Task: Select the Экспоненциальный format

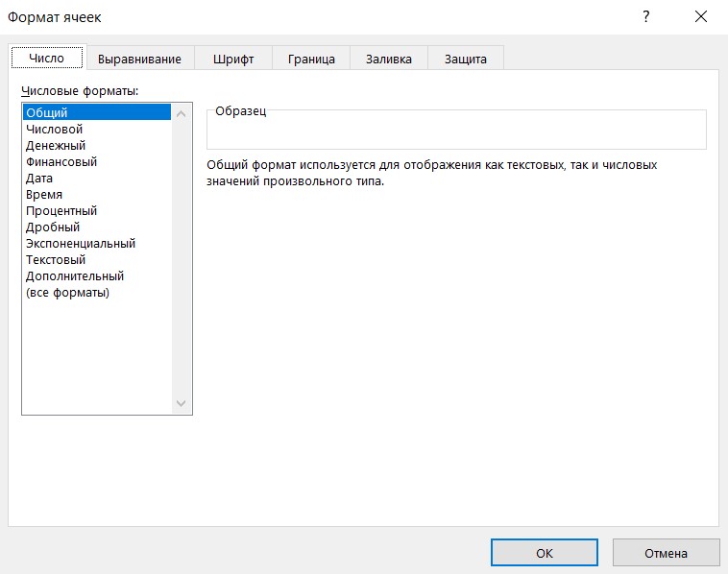Action: [97, 243]
